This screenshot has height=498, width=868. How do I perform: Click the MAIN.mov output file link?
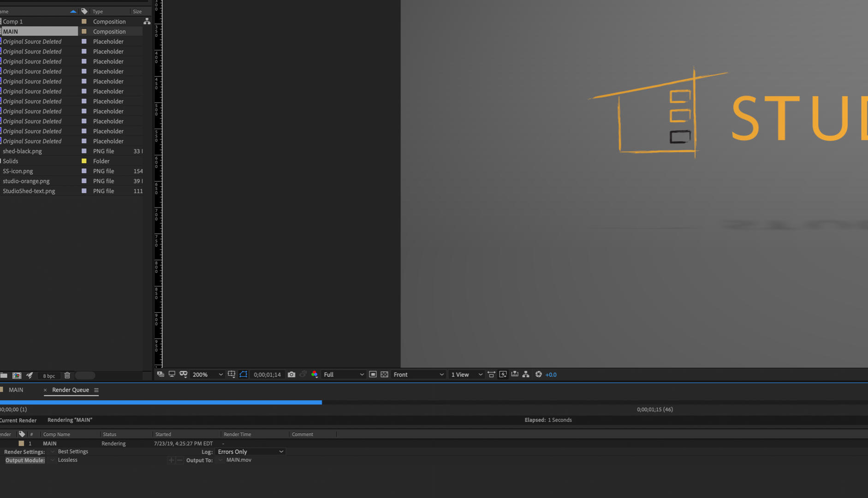pos(239,460)
